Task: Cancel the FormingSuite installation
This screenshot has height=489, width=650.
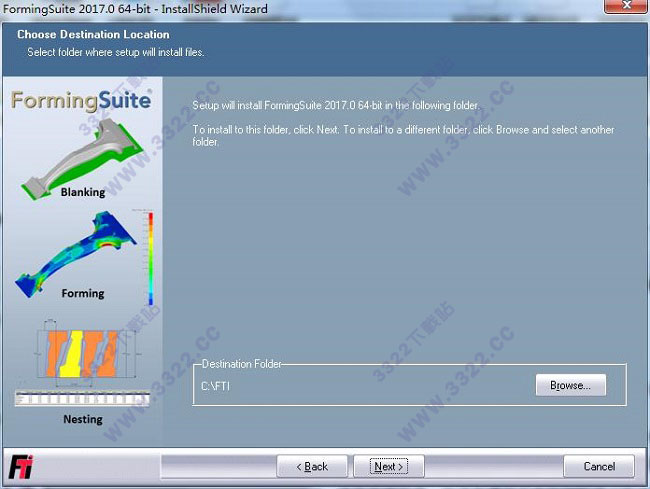Action: point(599,466)
